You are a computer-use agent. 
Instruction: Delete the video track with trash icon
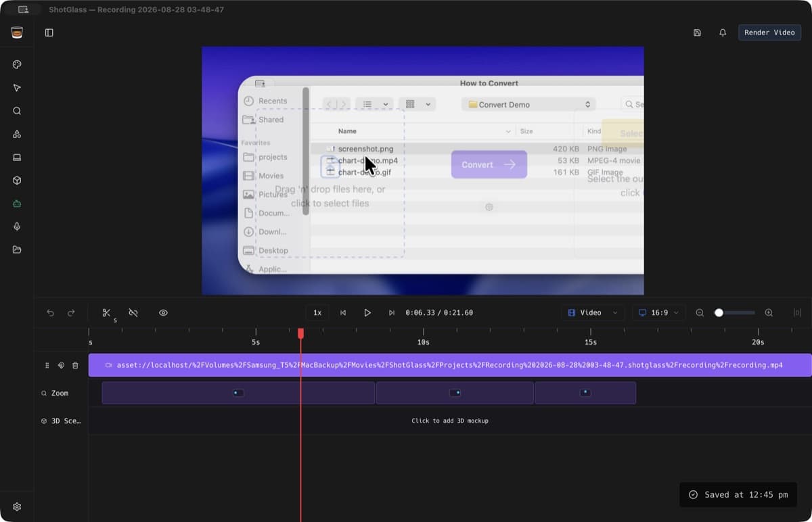pos(75,365)
